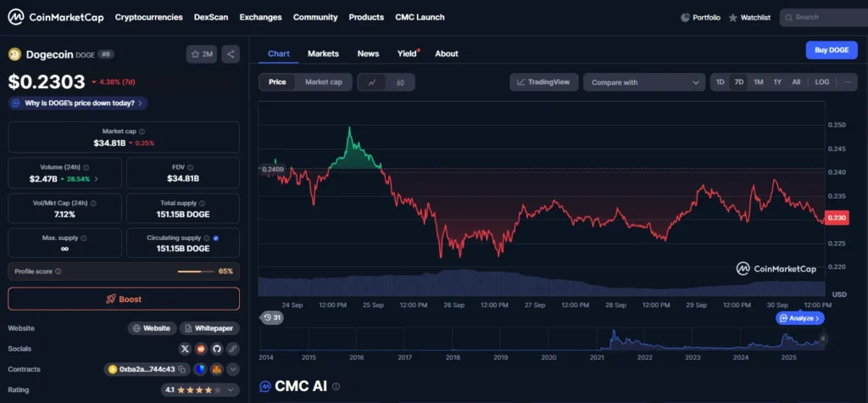Expand more contracts with chevron arrow
Viewport: 868px width, 403px height.
click(232, 369)
